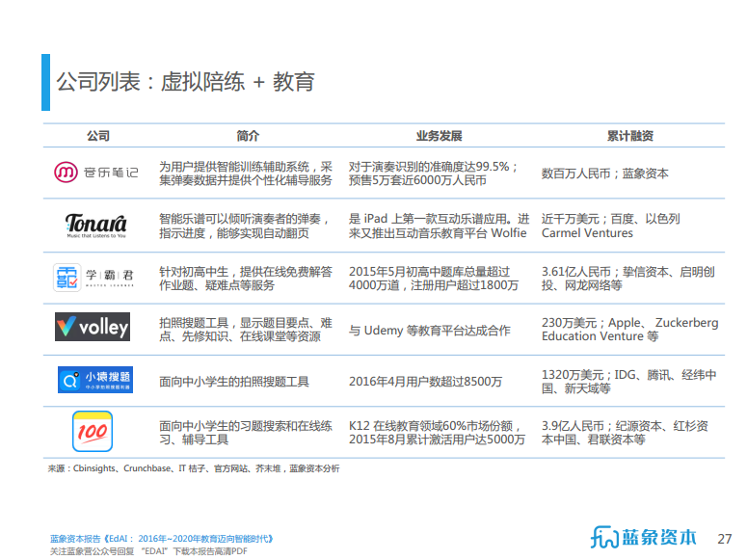The height and width of the screenshot is (560, 747).
Task: Select text 与 Udemy 等教育平台达成合作
Action: click(429, 331)
